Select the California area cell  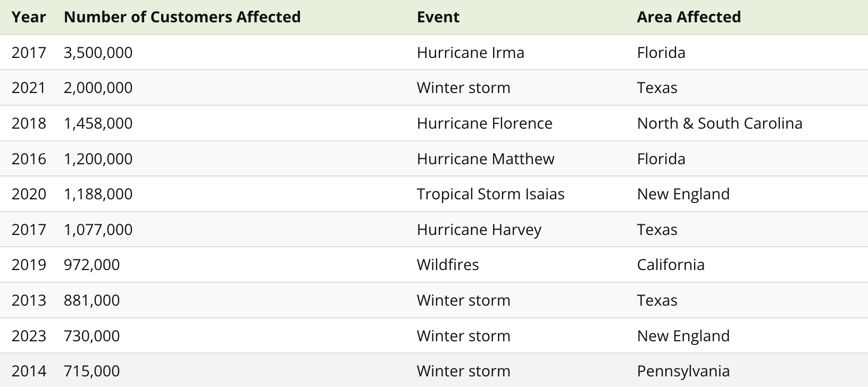(x=671, y=265)
